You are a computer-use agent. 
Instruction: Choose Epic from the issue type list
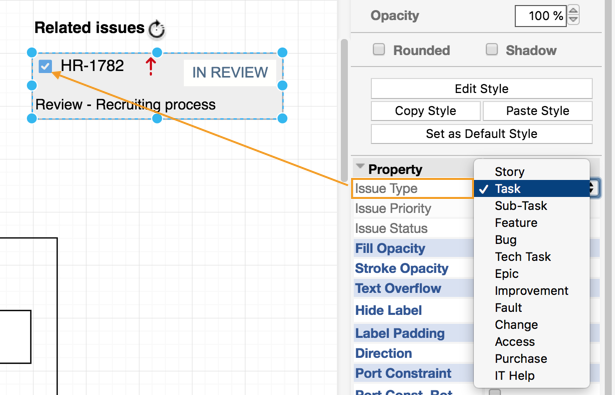(x=532, y=273)
